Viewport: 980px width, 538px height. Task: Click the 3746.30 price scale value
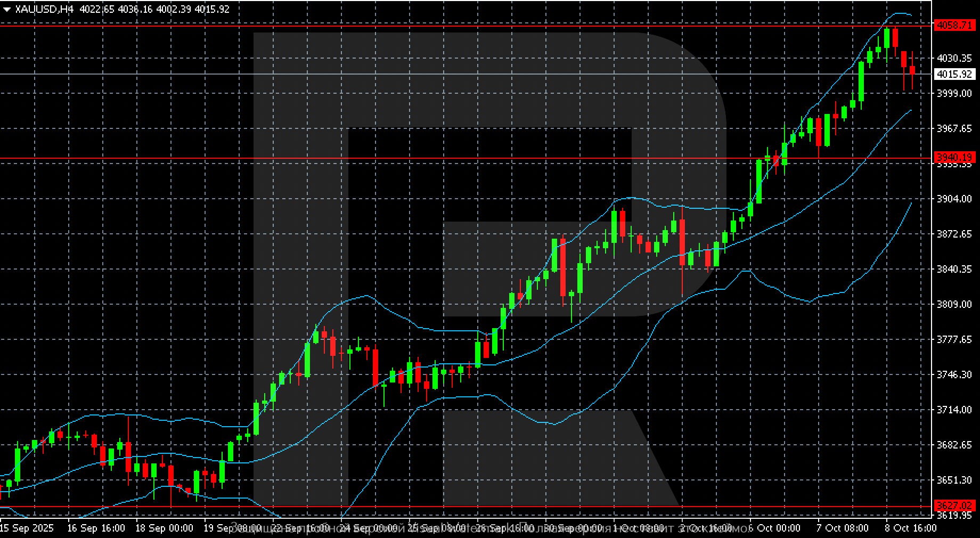pyautogui.click(x=955, y=373)
